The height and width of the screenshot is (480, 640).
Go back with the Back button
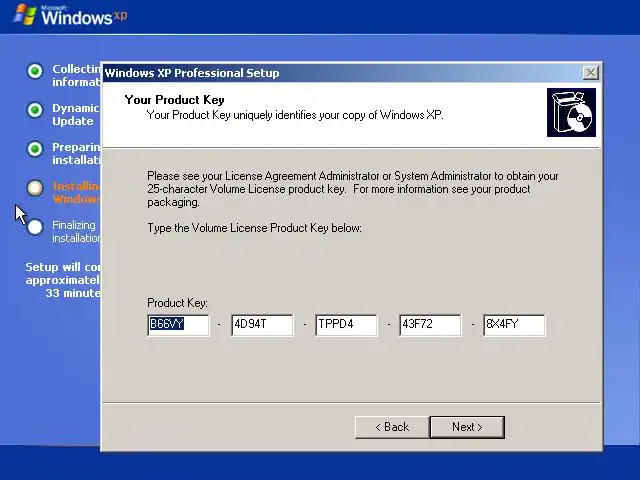coord(392,427)
